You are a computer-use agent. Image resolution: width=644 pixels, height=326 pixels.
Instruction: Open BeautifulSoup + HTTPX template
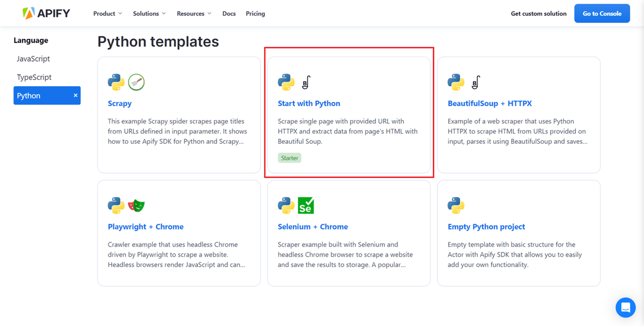point(489,104)
